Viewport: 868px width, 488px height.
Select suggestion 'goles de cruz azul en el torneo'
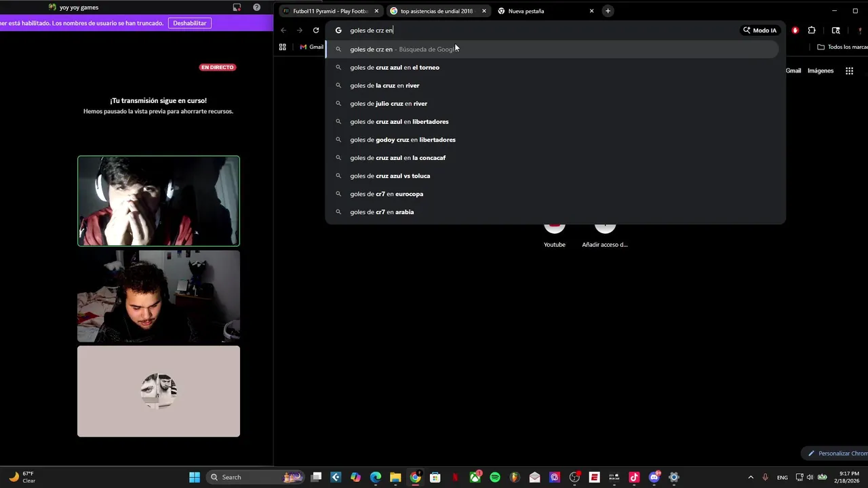[x=553, y=67]
